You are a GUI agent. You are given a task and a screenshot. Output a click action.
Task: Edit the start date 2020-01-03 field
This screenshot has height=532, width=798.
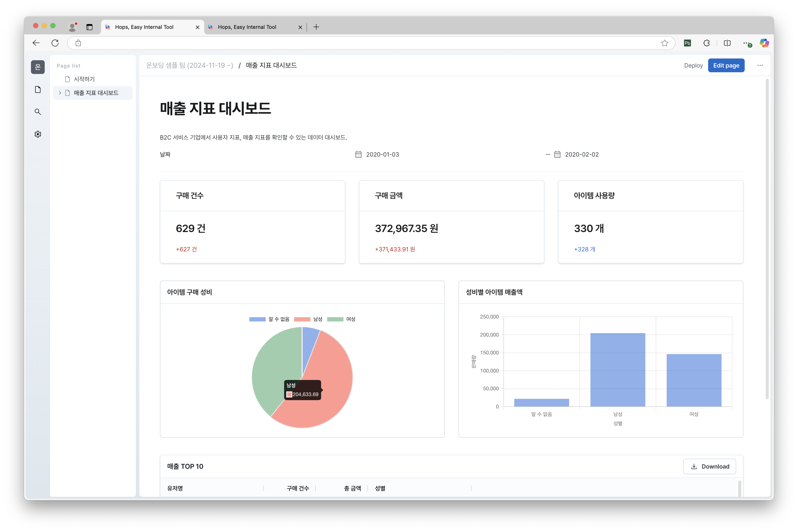pos(382,154)
